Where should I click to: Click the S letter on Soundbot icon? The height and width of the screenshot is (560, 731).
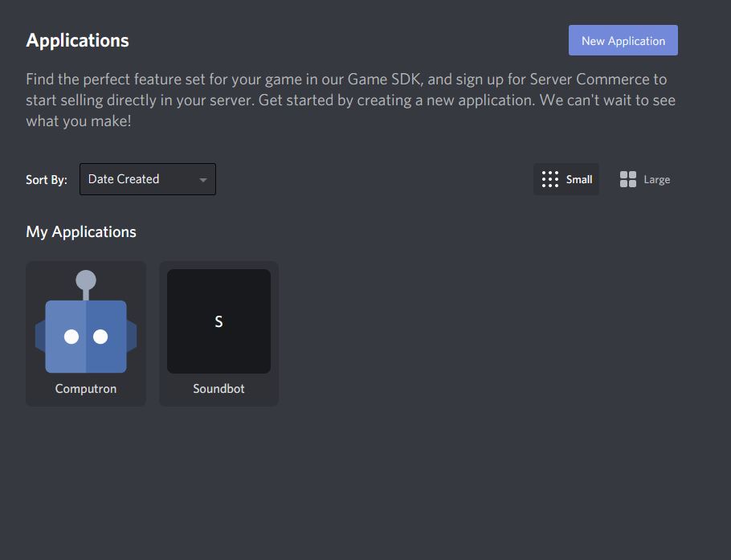[218, 321]
